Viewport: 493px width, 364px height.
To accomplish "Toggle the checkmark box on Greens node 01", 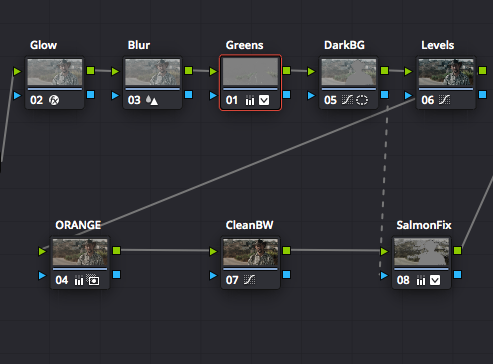I will (x=264, y=100).
